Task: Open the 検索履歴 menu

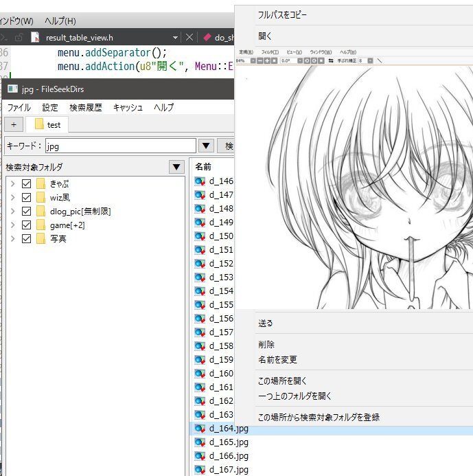Action: coord(85,108)
